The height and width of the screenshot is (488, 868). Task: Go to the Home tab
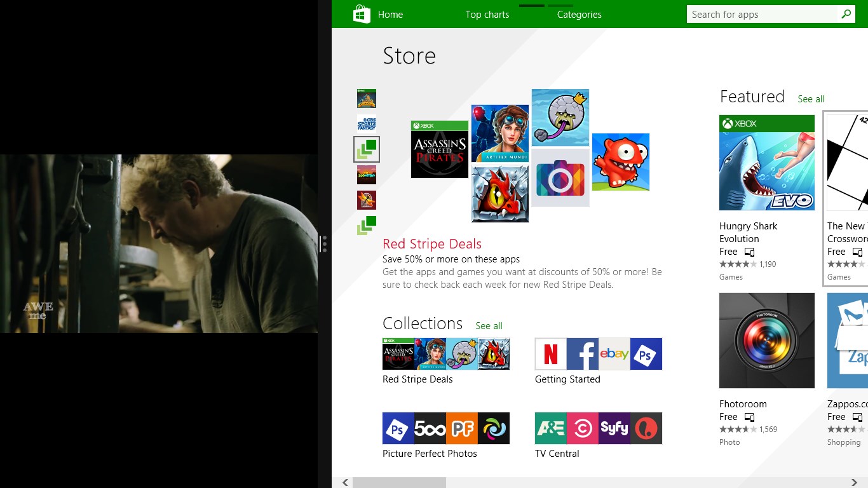390,14
